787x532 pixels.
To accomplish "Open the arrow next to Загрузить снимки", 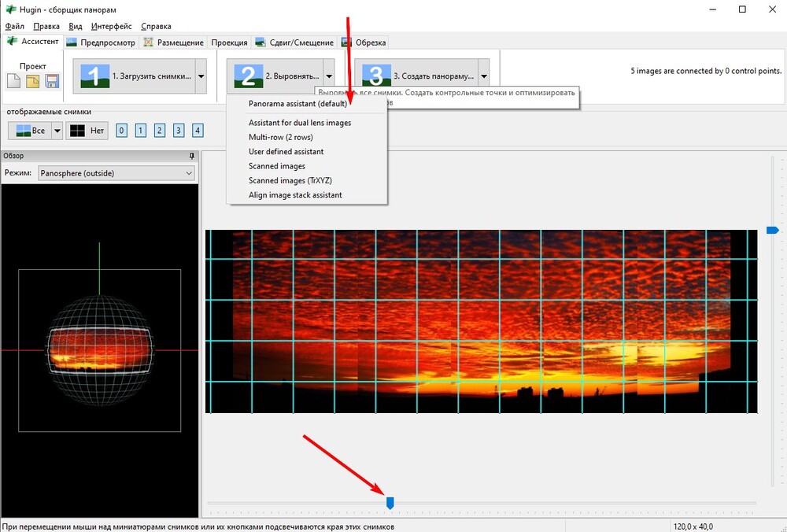I will tap(201, 76).
